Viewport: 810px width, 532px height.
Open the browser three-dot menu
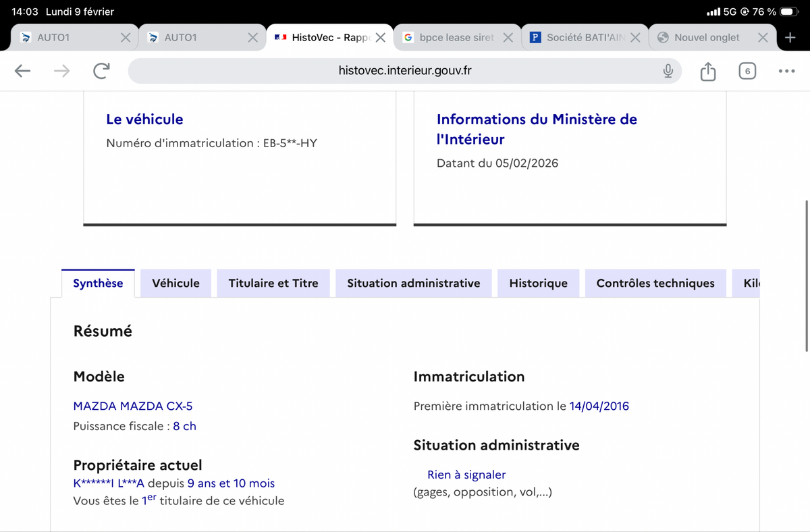point(786,71)
